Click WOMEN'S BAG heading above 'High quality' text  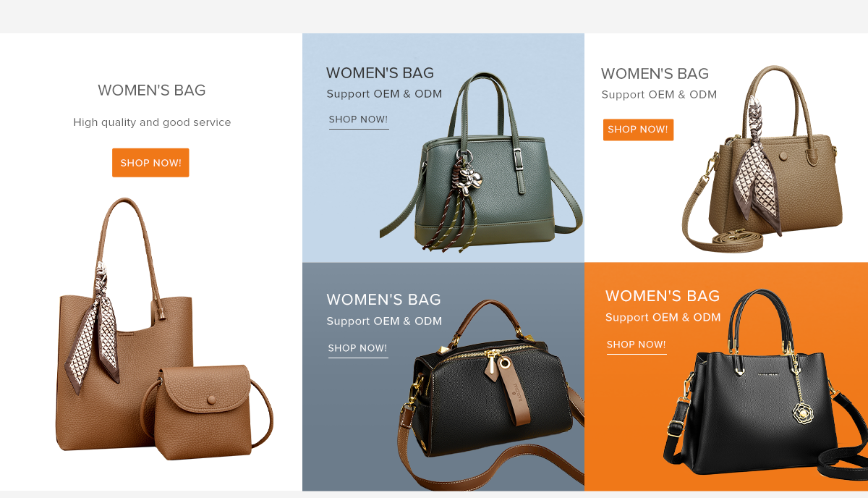pyautogui.click(x=152, y=90)
